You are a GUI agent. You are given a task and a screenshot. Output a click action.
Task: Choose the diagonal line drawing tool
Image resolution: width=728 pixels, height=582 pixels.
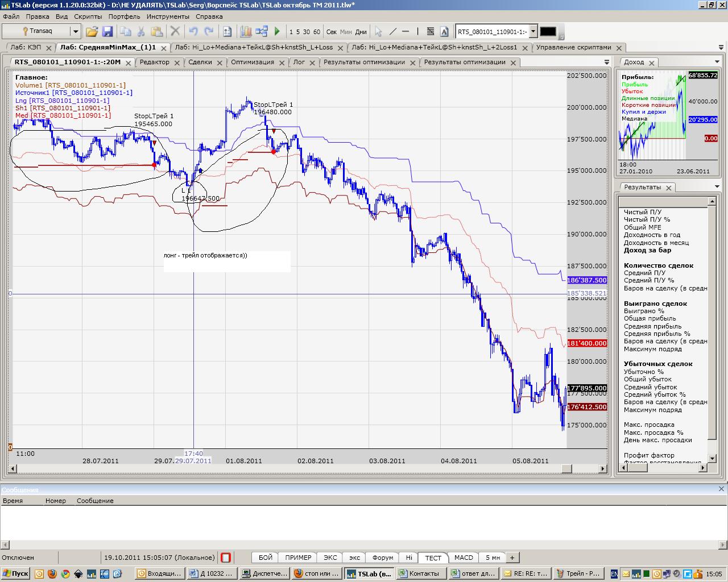tap(392, 32)
